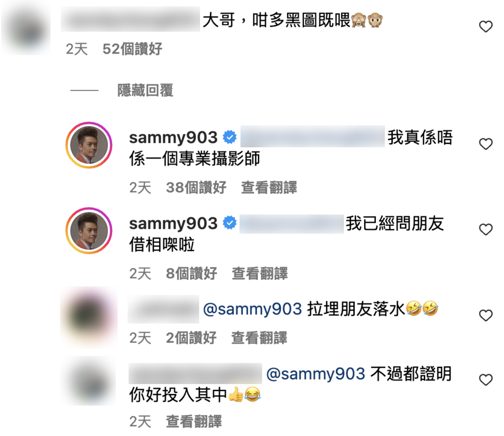Open @sammy903 mention in 不過都證明 reply

pos(316,373)
